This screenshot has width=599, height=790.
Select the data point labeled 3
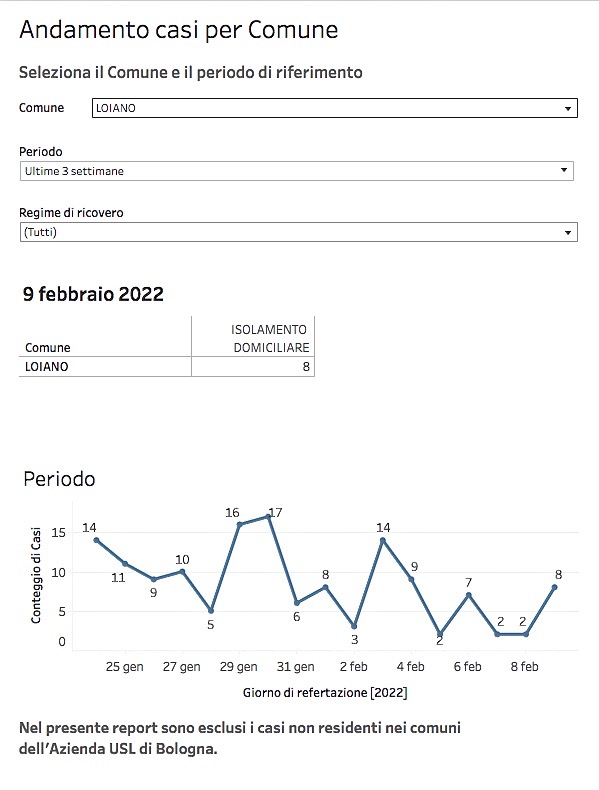(x=354, y=626)
